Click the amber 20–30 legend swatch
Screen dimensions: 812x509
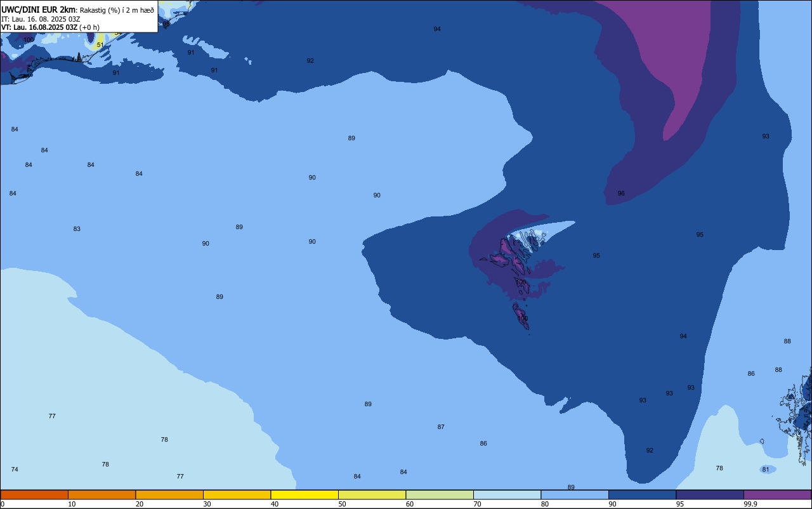(x=169, y=494)
